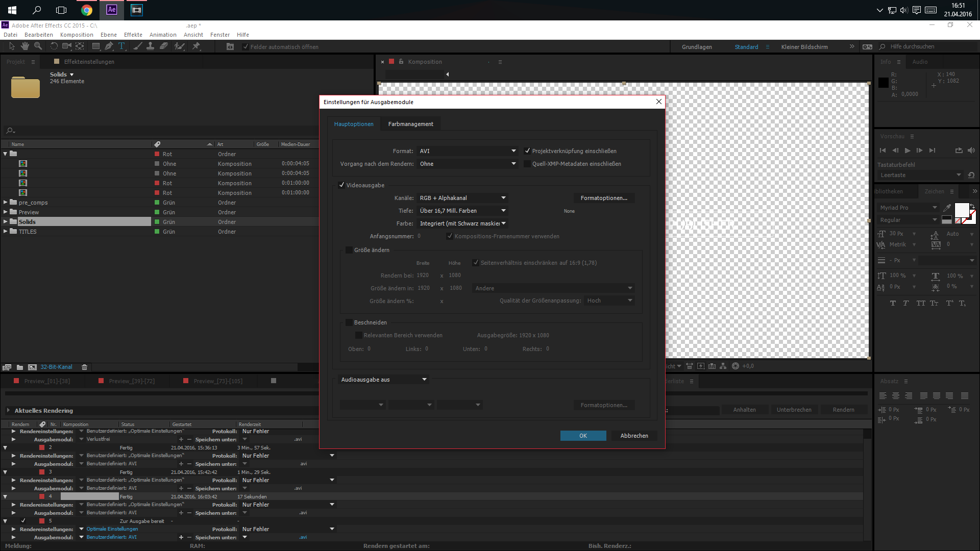Select the Pen tool
Image resolution: width=980 pixels, height=551 pixels.
tap(109, 46)
